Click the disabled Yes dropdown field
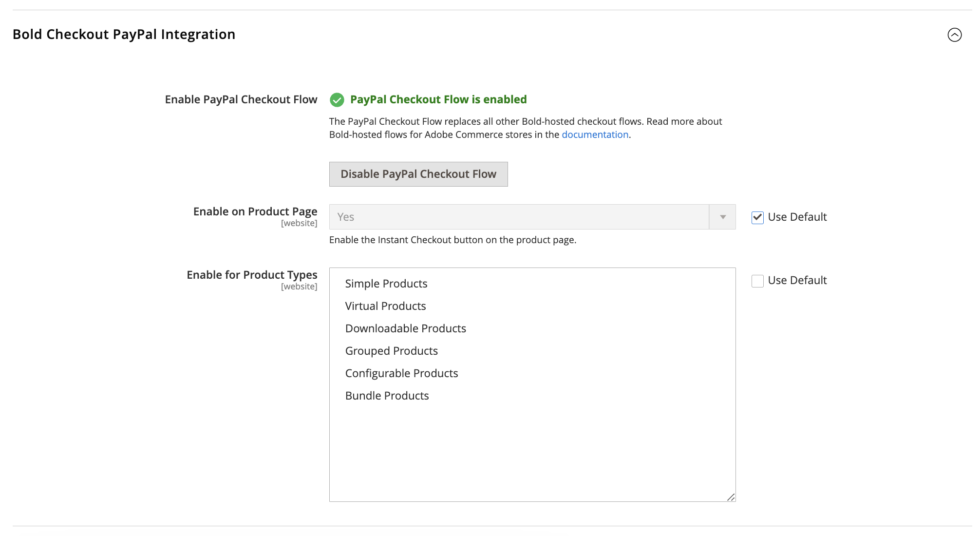This screenshot has height=536, width=980. (487, 217)
